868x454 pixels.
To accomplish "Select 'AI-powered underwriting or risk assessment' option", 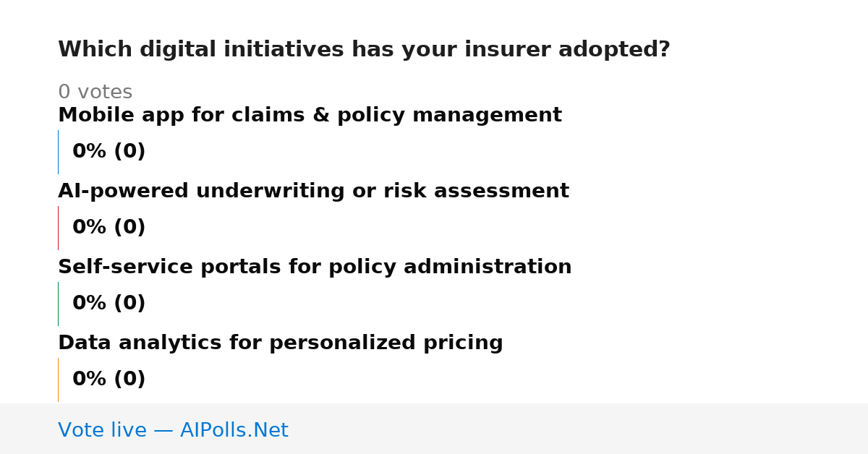I will tap(313, 192).
